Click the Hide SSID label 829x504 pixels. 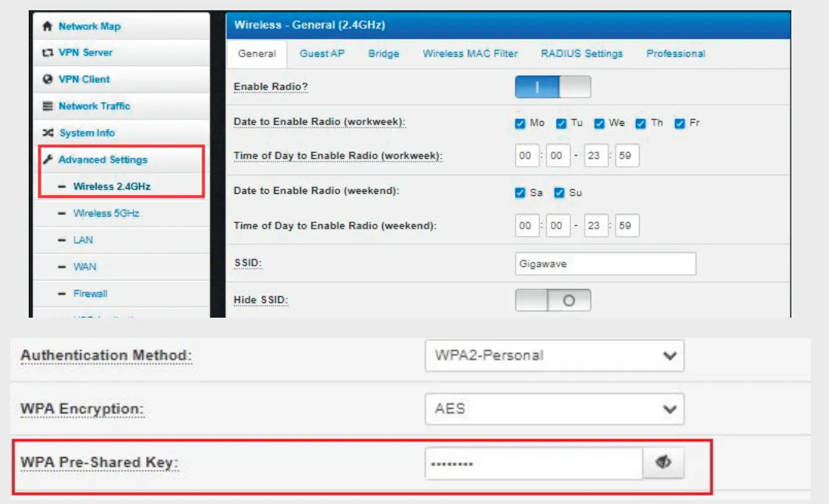(x=261, y=301)
